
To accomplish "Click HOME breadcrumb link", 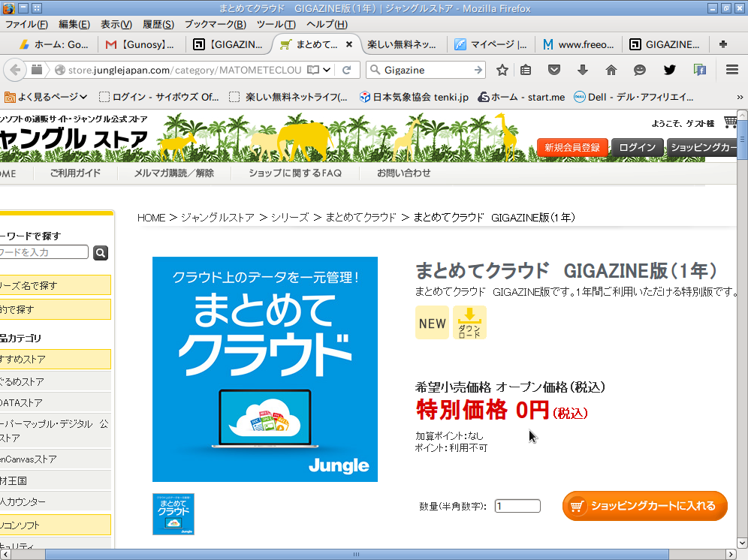I will pyautogui.click(x=151, y=218).
